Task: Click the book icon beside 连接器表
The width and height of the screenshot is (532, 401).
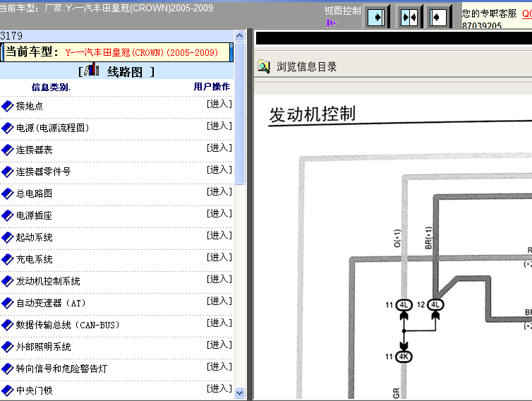Action: (x=7, y=150)
